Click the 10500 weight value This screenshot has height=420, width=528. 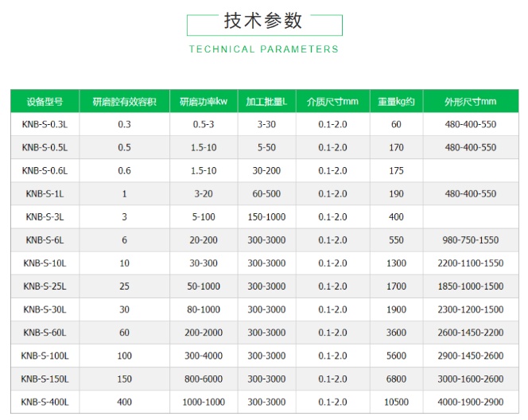tap(396, 402)
